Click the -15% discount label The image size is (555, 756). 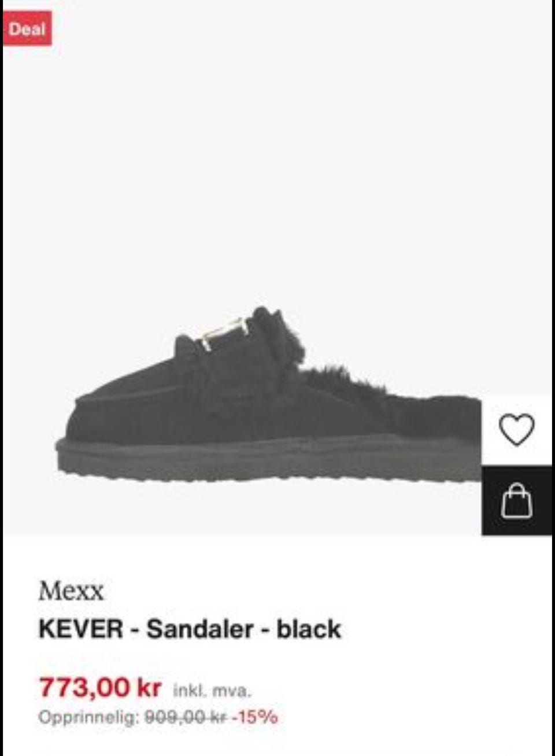[256, 717]
